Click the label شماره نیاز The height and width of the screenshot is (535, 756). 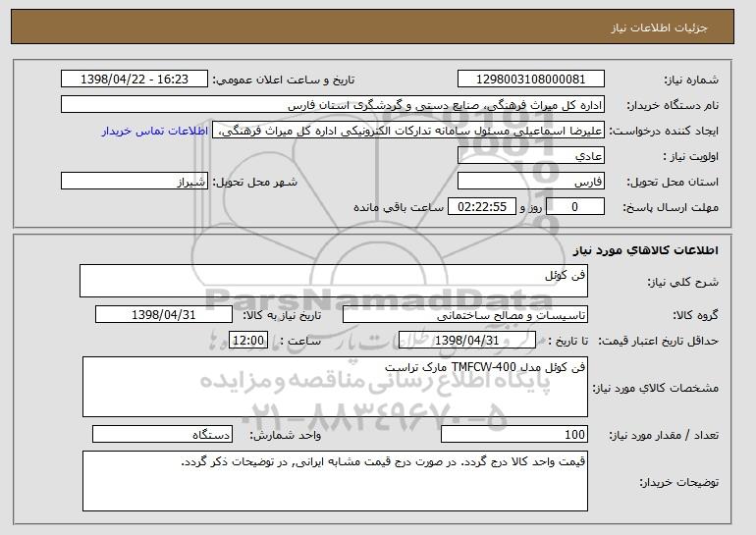pyautogui.click(x=691, y=80)
